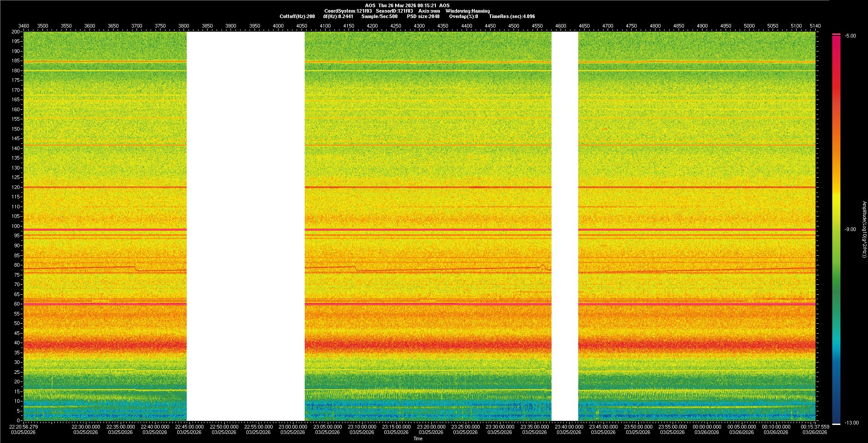Click the Time label below the x-axis
Image resolution: width=868 pixels, height=443 pixels.
pos(418,438)
